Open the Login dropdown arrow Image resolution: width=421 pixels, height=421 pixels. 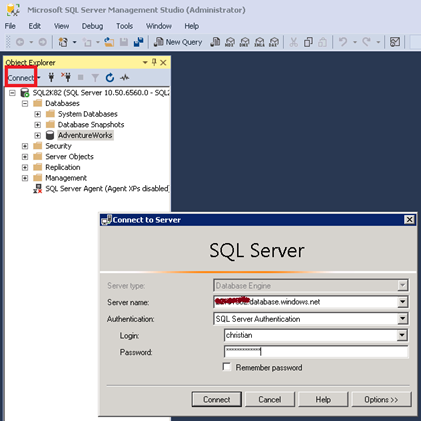tap(402, 335)
